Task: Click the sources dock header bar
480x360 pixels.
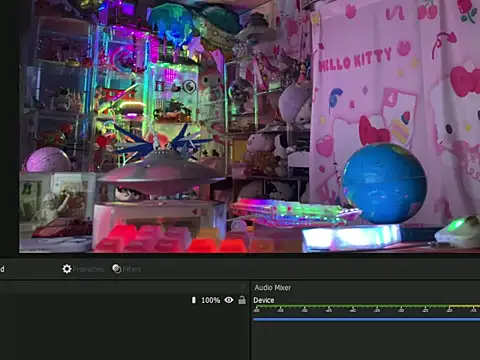Action: click(123, 287)
